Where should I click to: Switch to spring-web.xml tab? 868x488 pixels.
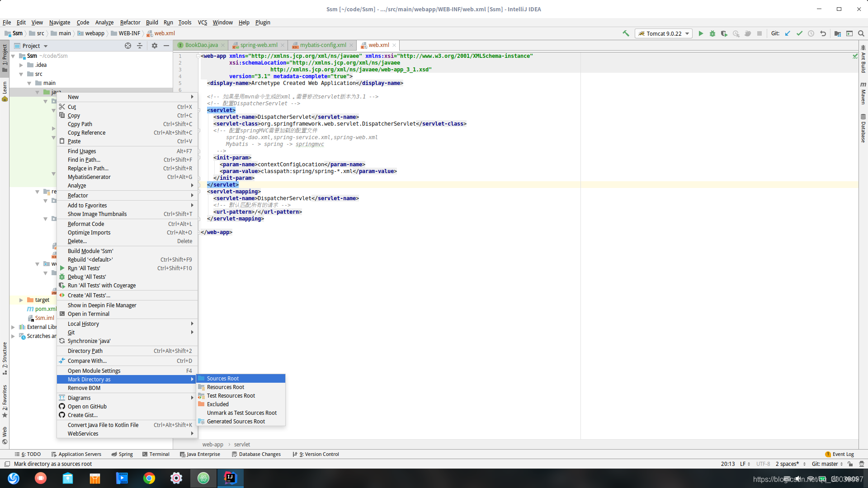(259, 45)
